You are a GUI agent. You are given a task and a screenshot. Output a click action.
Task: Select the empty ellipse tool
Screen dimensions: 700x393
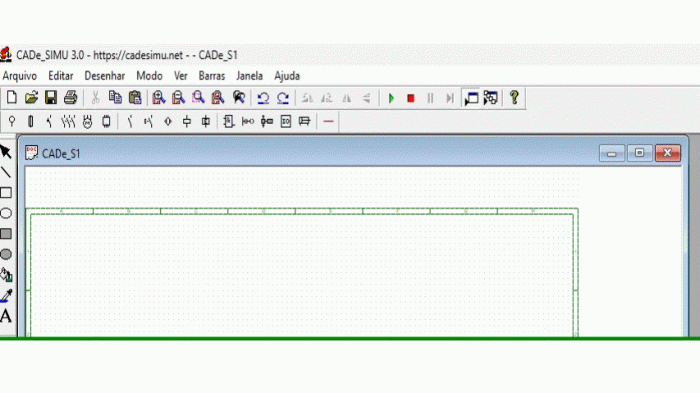pos(6,213)
